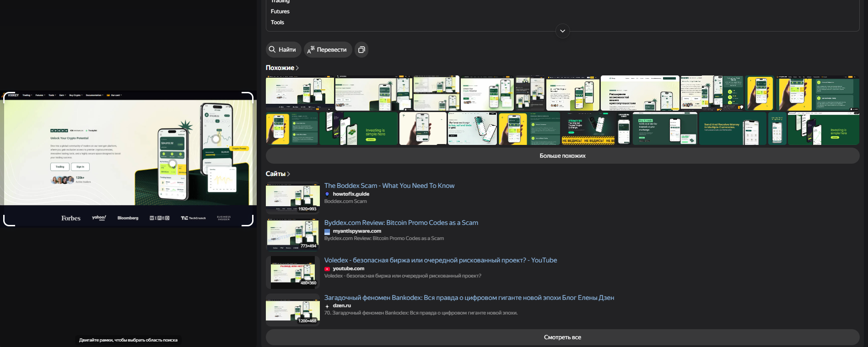Click the bottom-left crop frame corner handle
This screenshot has width=868, height=347.
tap(8, 221)
